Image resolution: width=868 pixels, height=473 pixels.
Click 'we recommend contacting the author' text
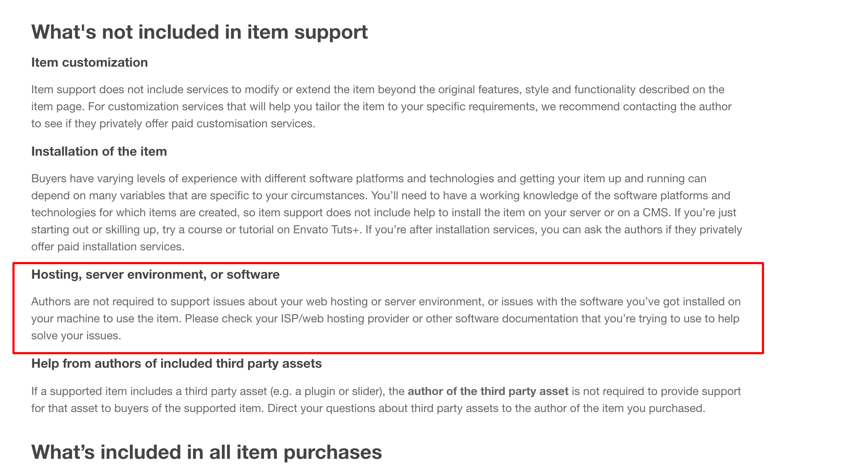(x=636, y=106)
